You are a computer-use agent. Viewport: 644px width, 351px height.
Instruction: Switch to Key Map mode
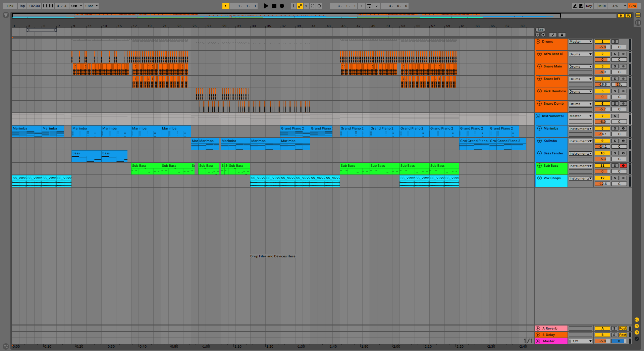click(589, 6)
